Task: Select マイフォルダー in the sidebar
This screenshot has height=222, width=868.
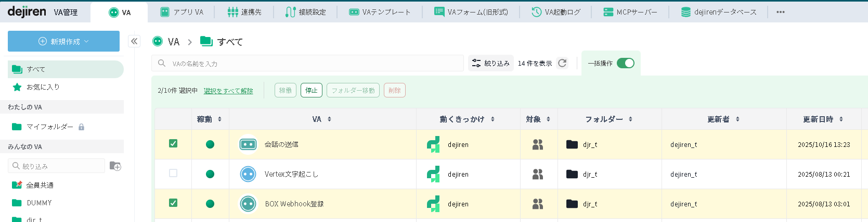Action: tap(49, 127)
